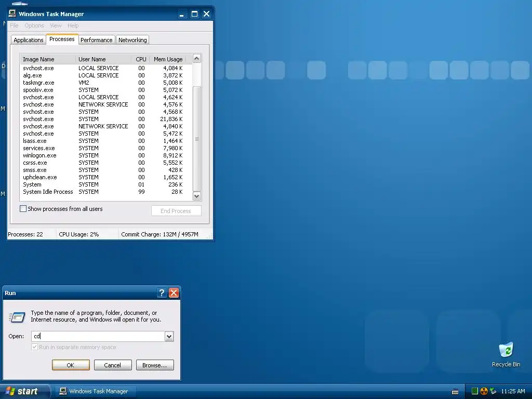Select the smss.exe process row
The image size is (532, 399).
[103, 170]
